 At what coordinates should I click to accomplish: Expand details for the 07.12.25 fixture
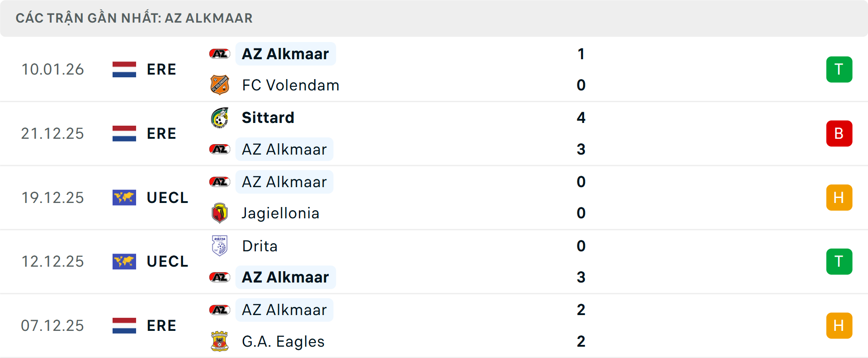(x=434, y=325)
